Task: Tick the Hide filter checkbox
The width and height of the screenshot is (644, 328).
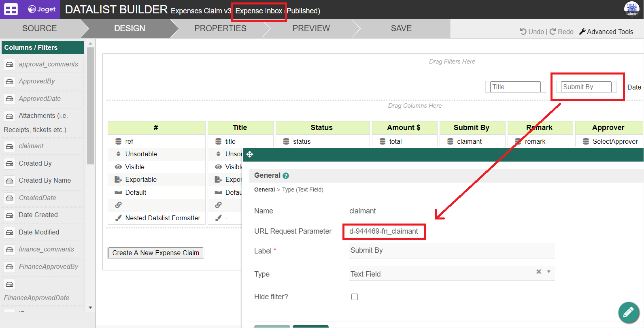Action: click(x=355, y=297)
